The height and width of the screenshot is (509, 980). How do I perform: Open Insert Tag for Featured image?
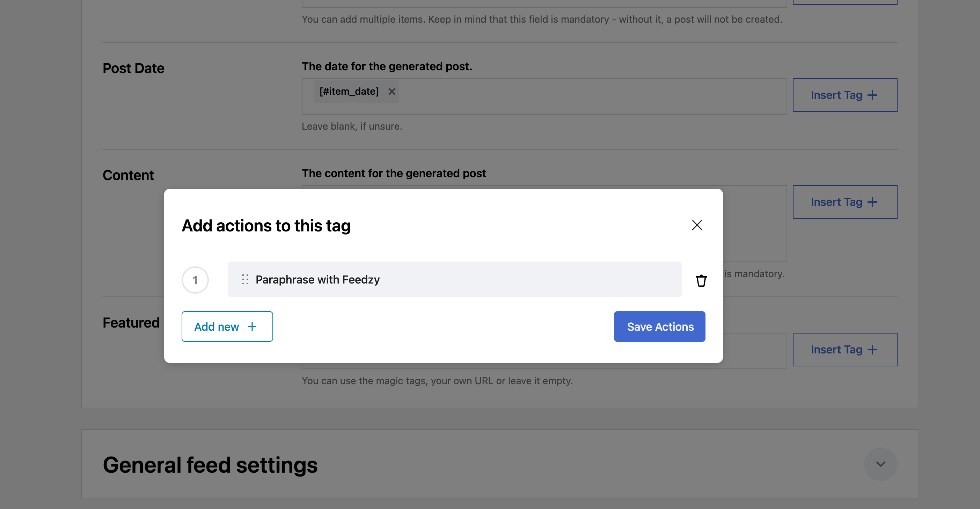pos(844,350)
